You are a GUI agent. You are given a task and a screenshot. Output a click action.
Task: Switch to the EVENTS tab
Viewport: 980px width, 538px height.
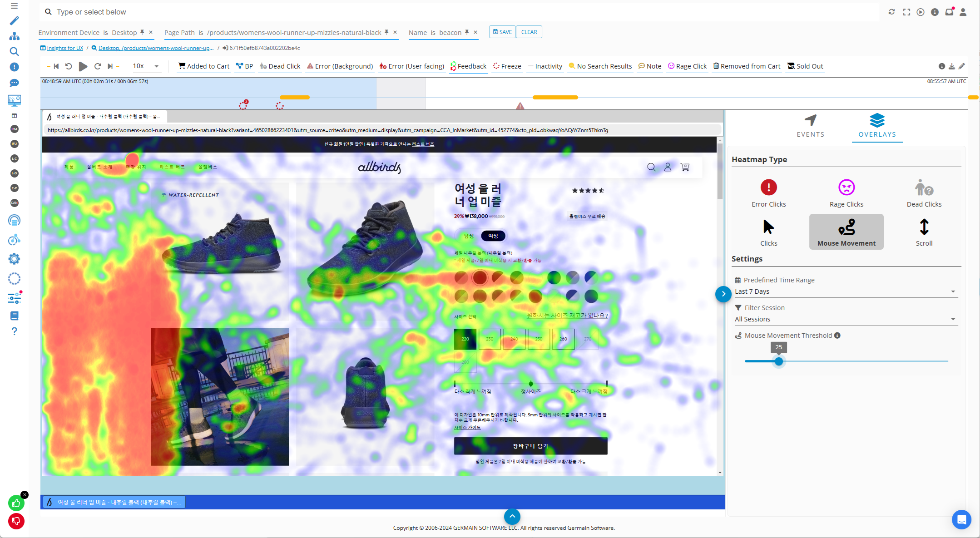(x=811, y=125)
